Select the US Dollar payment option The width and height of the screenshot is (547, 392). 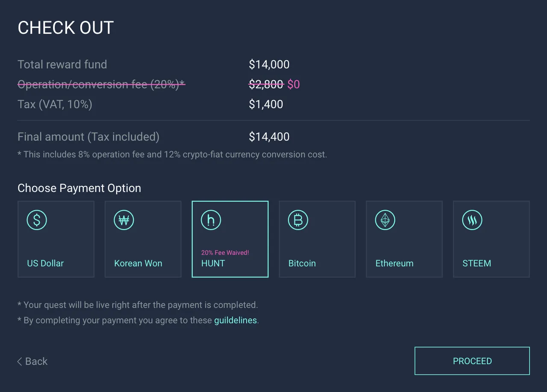tap(56, 239)
